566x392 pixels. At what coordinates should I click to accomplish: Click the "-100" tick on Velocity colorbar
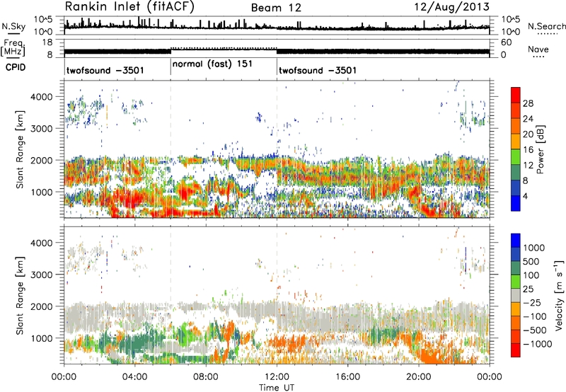coord(535,316)
